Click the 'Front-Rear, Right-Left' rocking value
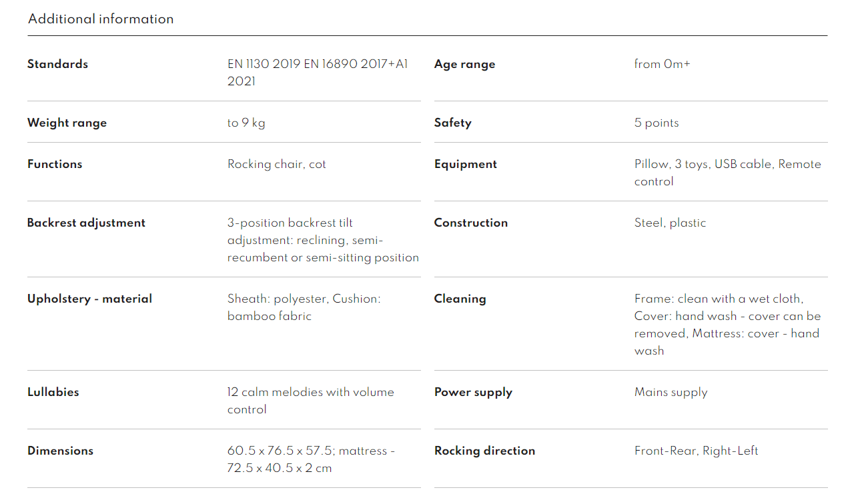 [696, 451]
